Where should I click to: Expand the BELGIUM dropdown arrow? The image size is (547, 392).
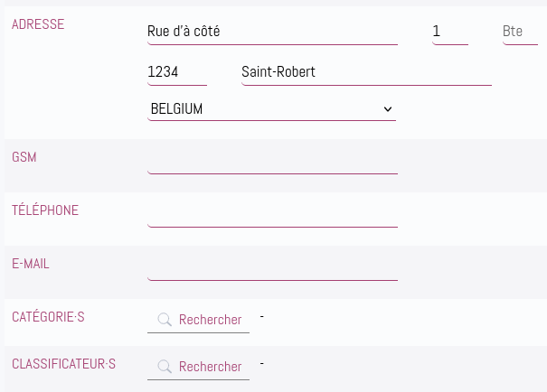coord(388,109)
